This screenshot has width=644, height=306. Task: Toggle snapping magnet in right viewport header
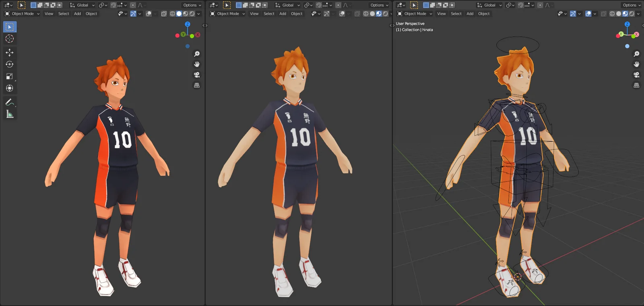520,5
